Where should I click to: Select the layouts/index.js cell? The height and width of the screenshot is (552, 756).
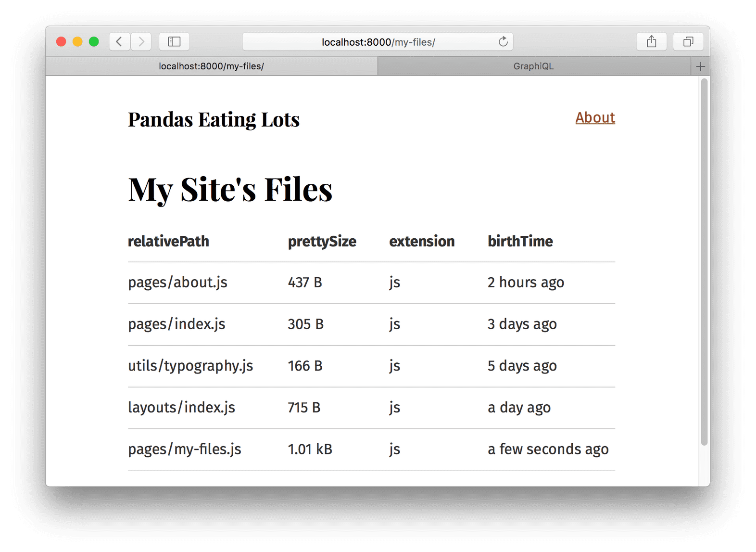(181, 408)
